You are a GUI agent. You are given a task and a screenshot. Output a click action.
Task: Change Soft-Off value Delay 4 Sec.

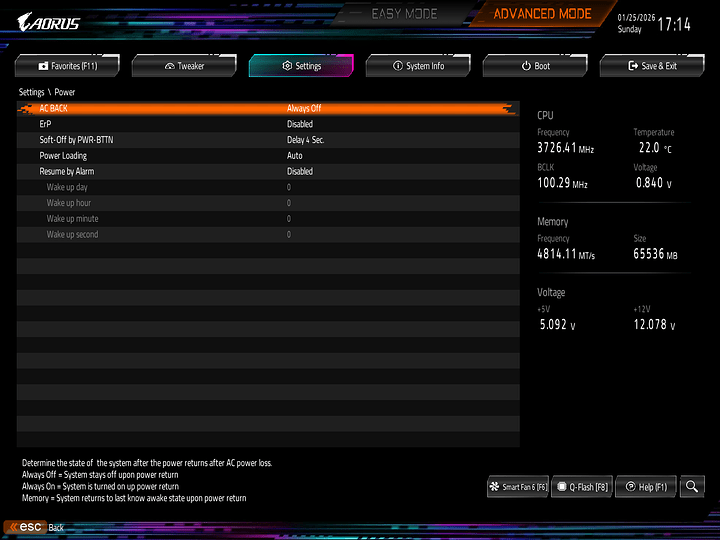click(x=305, y=140)
